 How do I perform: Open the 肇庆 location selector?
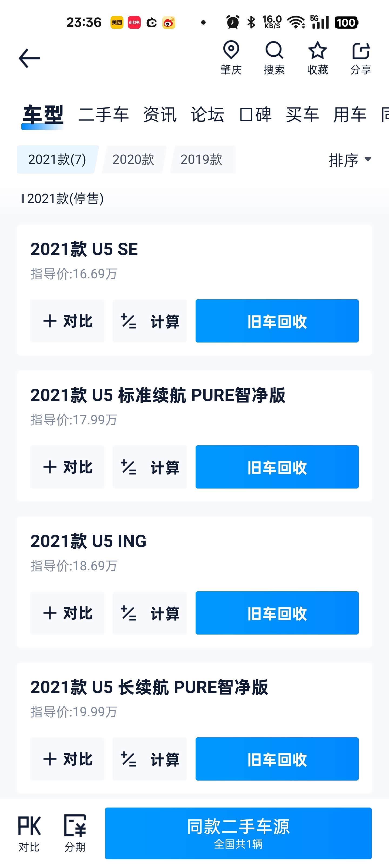[x=231, y=57]
